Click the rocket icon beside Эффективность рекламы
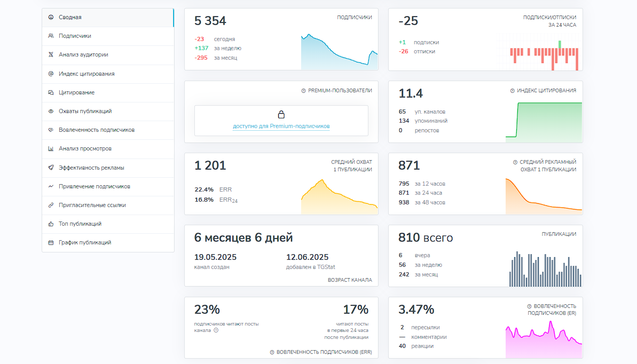Viewport: 637px width, 364px height. tap(51, 168)
